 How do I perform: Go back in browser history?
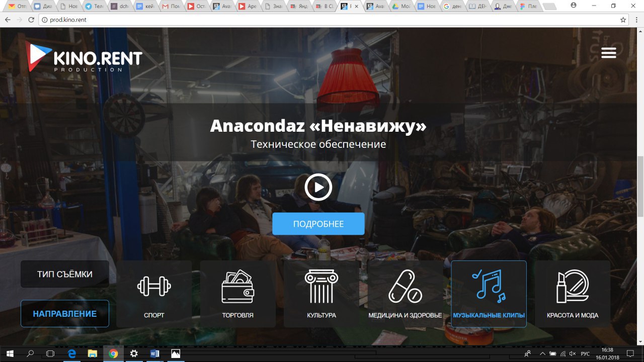point(8,20)
